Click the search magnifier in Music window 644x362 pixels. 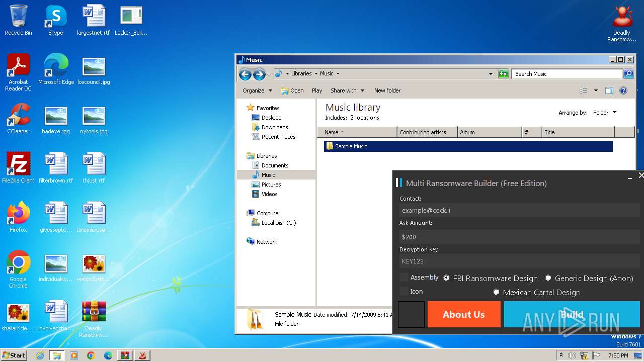click(628, 74)
